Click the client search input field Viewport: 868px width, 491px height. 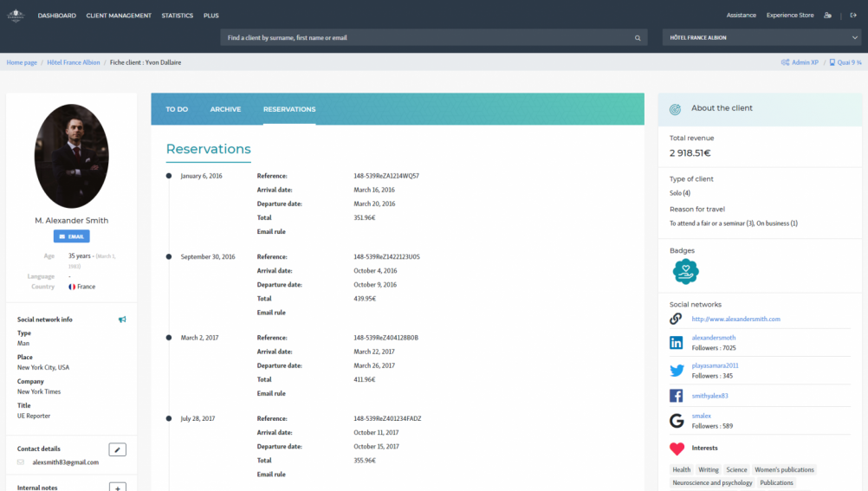(x=424, y=38)
